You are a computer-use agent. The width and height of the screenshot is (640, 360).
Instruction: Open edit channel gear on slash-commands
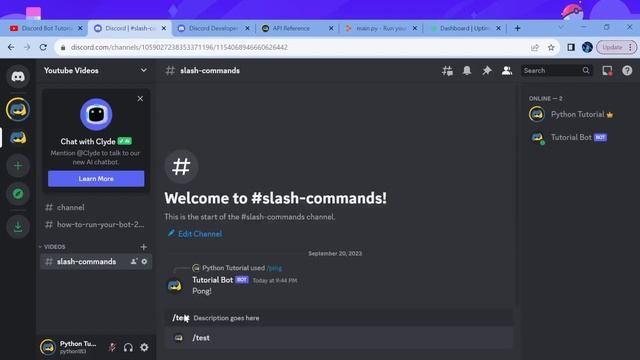click(x=144, y=262)
